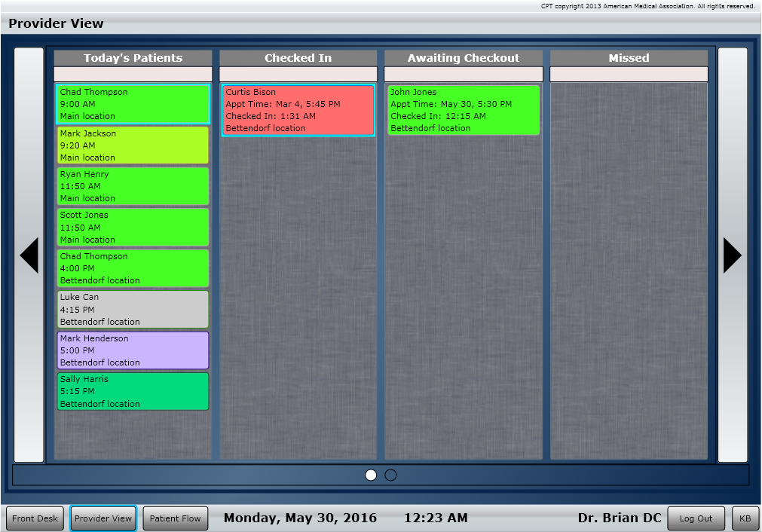Click the filter field under Missed

[629, 74]
